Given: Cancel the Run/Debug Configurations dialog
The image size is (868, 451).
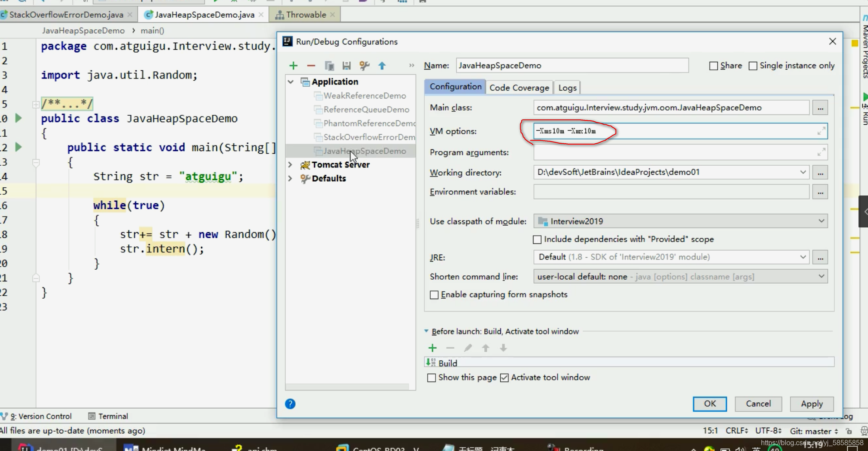Looking at the screenshot, I should click(758, 404).
